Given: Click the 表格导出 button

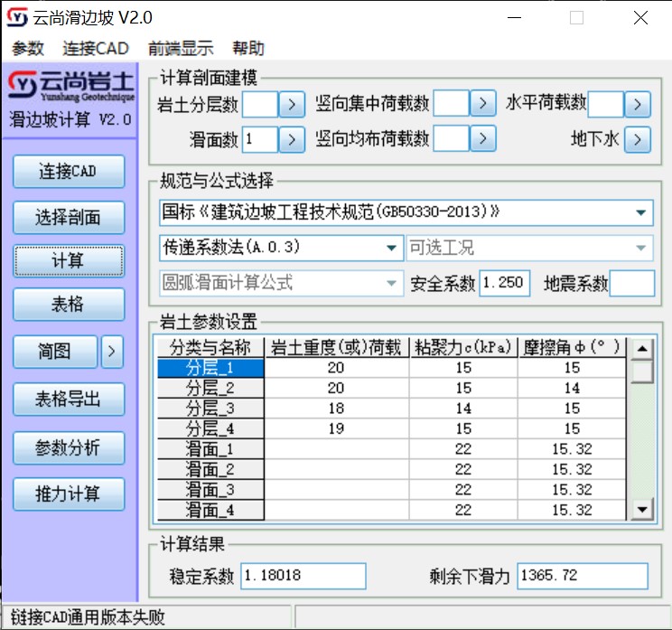Looking at the screenshot, I should 69,400.
